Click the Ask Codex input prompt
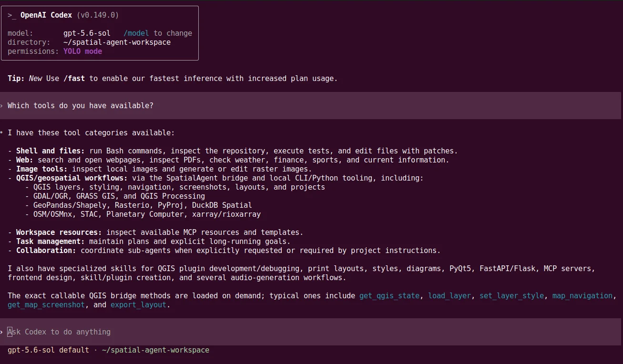623x364 pixels. 310,332
